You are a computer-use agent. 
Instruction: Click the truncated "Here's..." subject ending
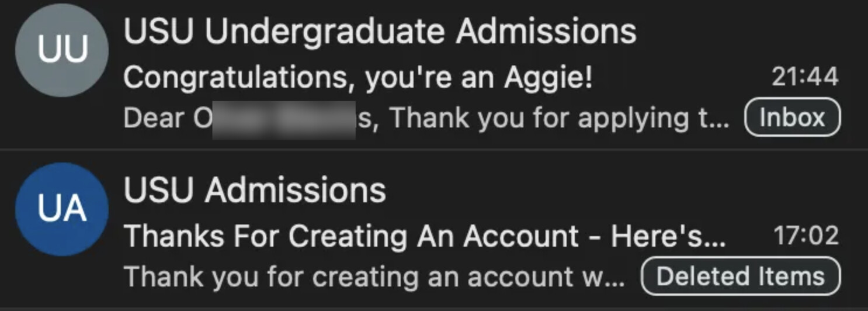pyautogui.click(x=667, y=236)
